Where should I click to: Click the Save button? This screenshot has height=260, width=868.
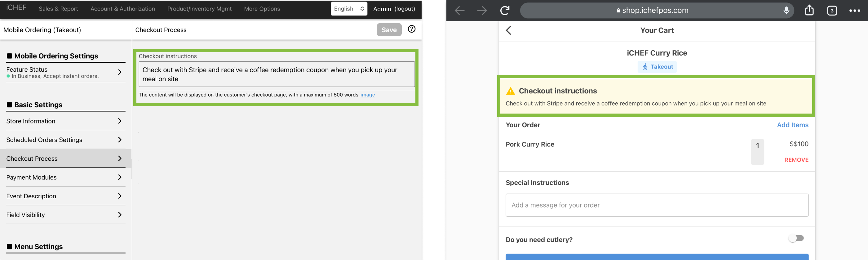pos(389,30)
